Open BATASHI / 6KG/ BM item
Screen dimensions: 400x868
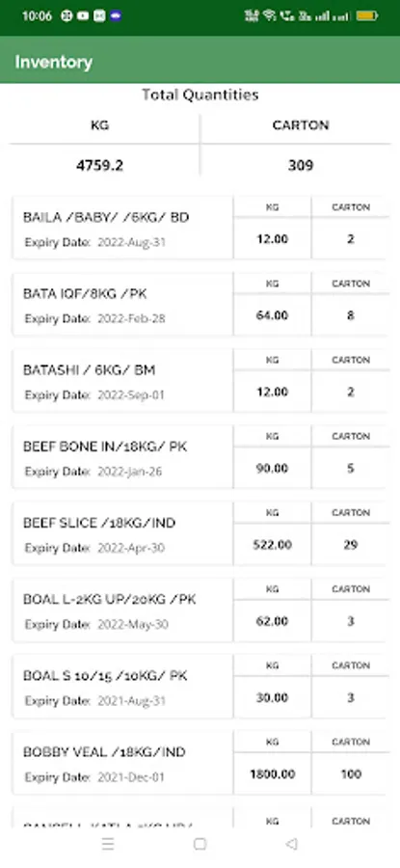point(200,380)
